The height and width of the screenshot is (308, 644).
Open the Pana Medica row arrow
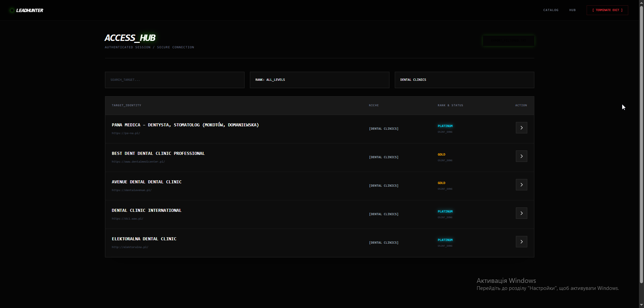(521, 128)
